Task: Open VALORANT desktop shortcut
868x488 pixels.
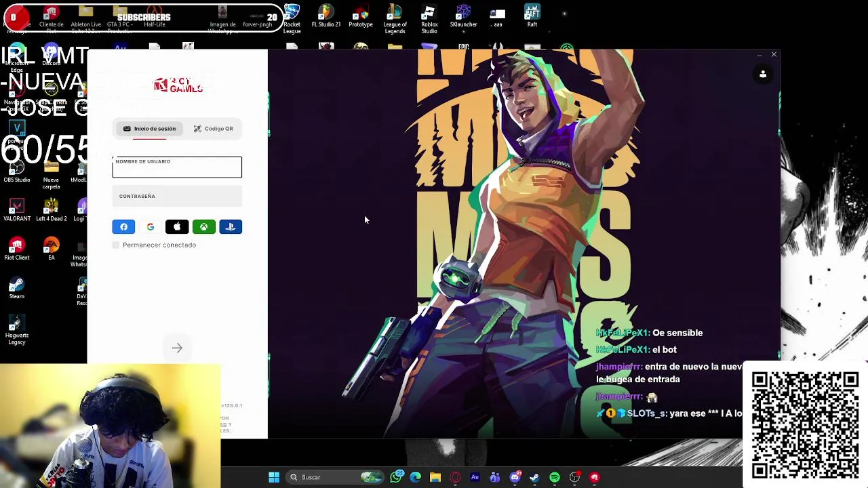Action: (17, 210)
